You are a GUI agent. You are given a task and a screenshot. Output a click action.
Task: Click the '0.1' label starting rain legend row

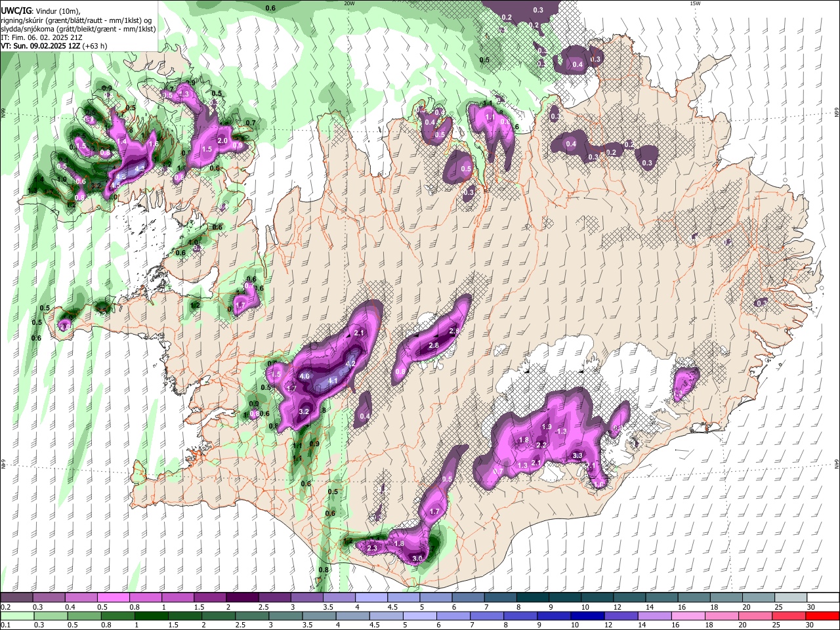pyautogui.click(x=5, y=625)
